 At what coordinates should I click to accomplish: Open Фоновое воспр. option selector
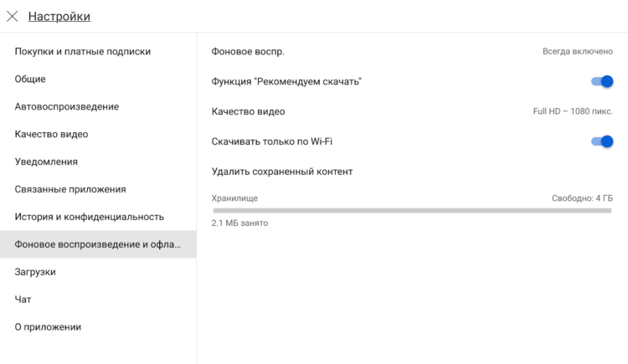(578, 51)
